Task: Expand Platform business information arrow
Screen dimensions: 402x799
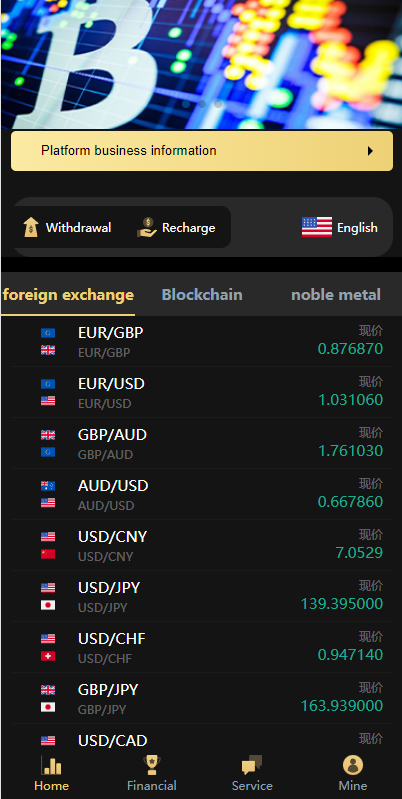Action: [370, 151]
